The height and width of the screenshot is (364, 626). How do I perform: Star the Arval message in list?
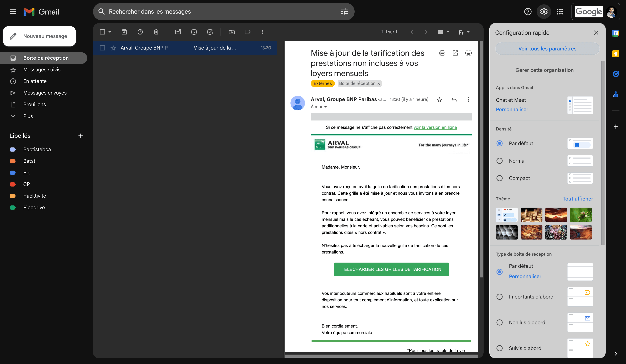[113, 48]
